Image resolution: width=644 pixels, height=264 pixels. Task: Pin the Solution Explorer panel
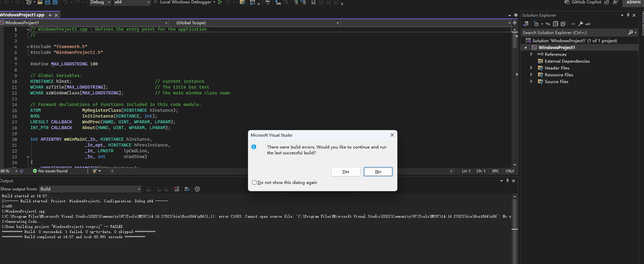[628, 15]
